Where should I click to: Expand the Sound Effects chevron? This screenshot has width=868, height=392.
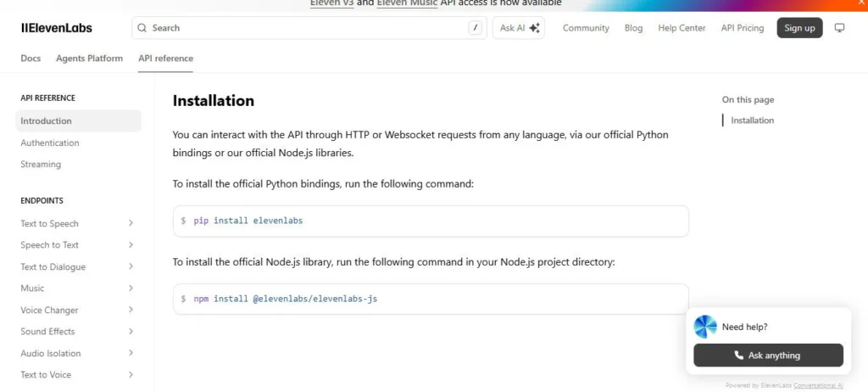tap(131, 331)
